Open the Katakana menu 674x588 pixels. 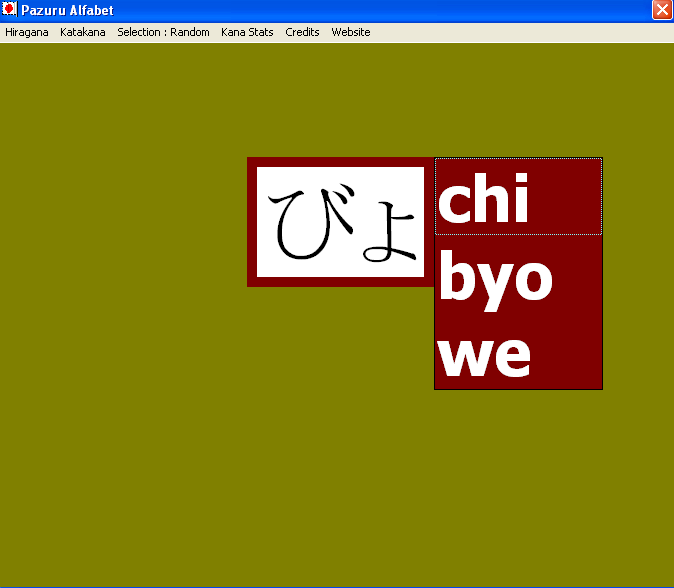click(83, 32)
